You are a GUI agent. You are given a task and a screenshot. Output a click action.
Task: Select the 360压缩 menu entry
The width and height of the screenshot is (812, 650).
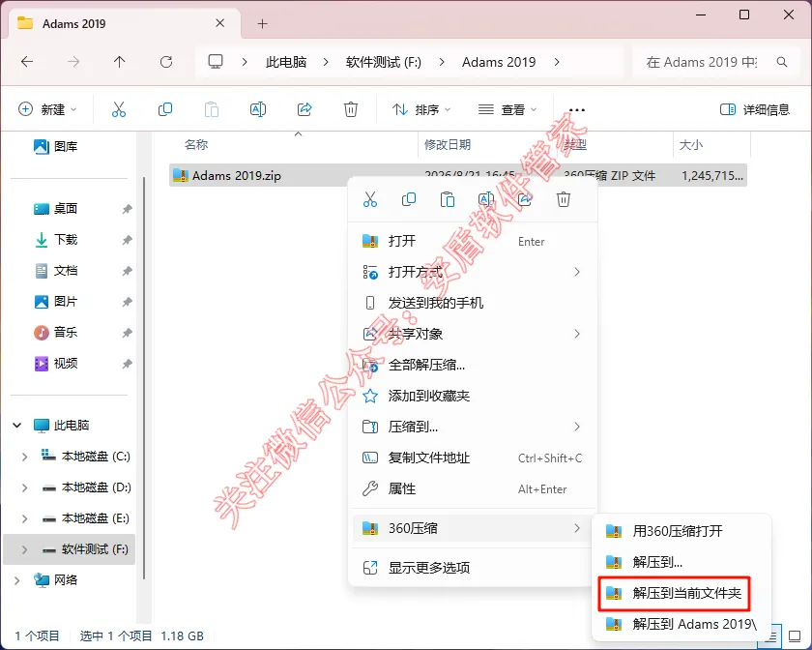[x=473, y=528]
